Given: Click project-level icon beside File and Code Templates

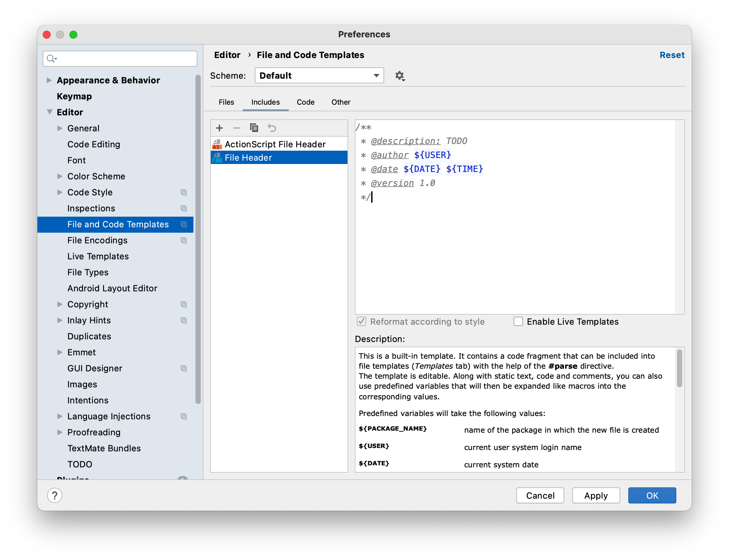Looking at the screenshot, I should tap(183, 224).
